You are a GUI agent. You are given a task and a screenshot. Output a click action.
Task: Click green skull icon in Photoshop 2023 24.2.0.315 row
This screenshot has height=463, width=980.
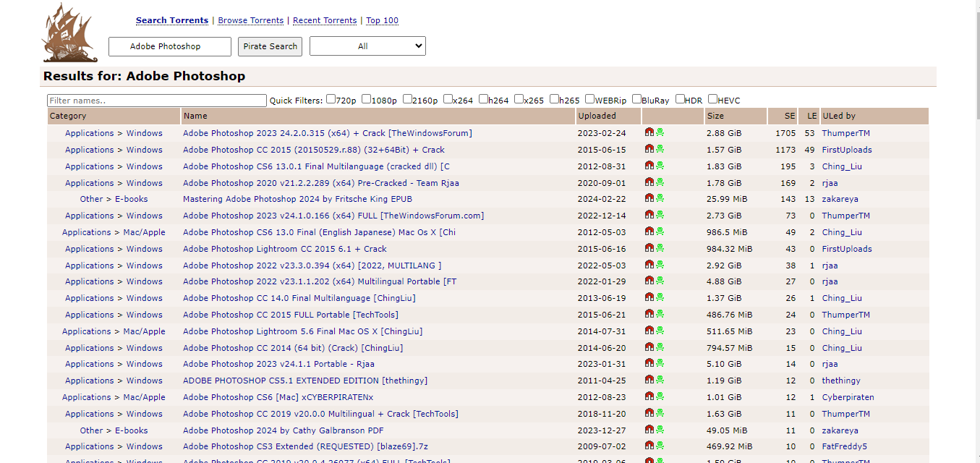[660, 132]
